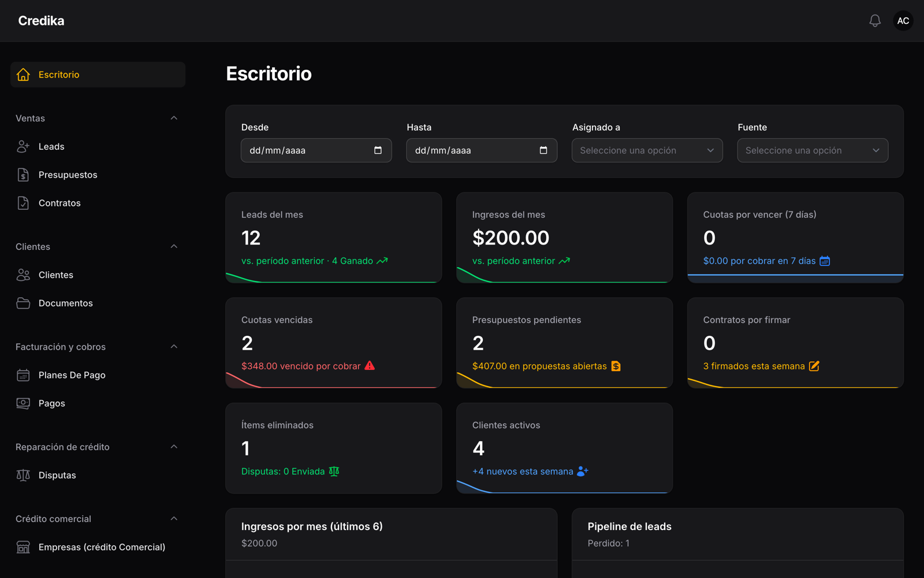This screenshot has height=578, width=924.
Task: Open the Asignado a dropdown
Action: (x=647, y=150)
